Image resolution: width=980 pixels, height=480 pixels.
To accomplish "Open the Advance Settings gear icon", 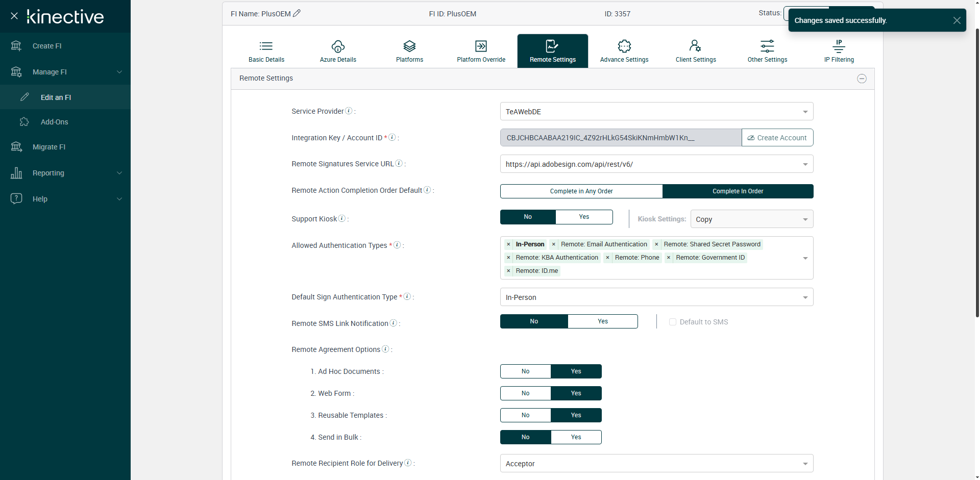I will click(624, 46).
